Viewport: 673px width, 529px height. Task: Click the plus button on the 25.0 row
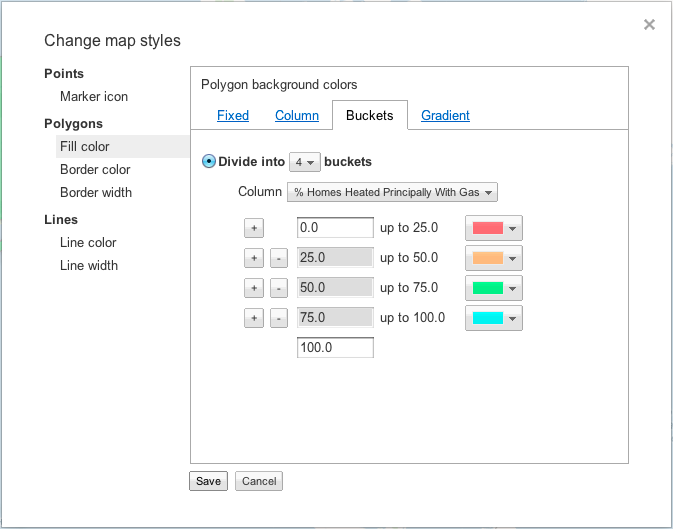[254, 258]
